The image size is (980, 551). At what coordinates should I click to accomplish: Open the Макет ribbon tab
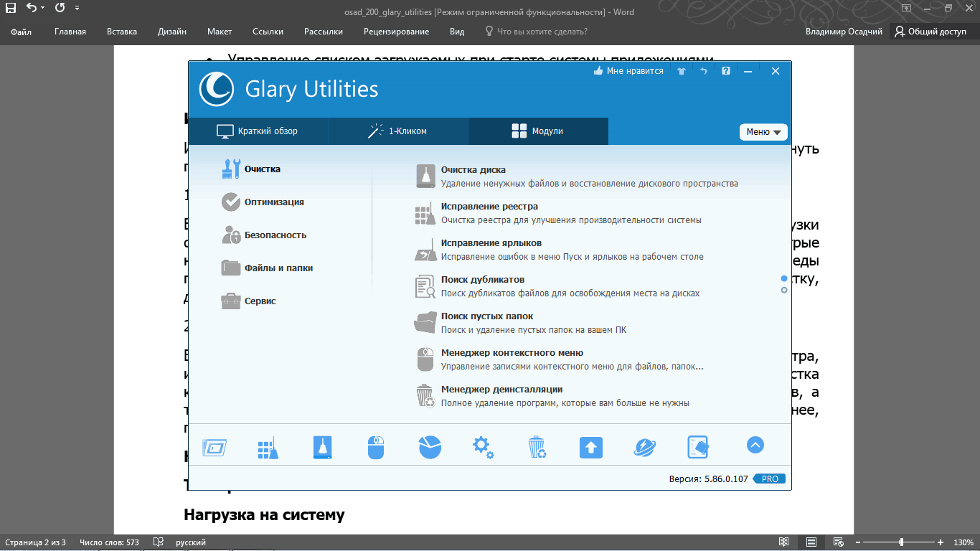click(x=220, y=32)
